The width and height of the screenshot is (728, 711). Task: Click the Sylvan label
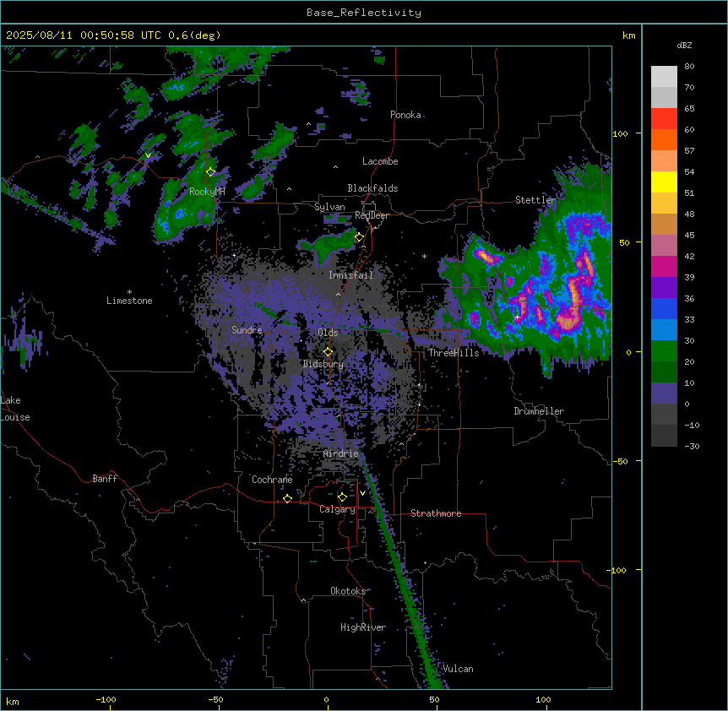(x=329, y=207)
